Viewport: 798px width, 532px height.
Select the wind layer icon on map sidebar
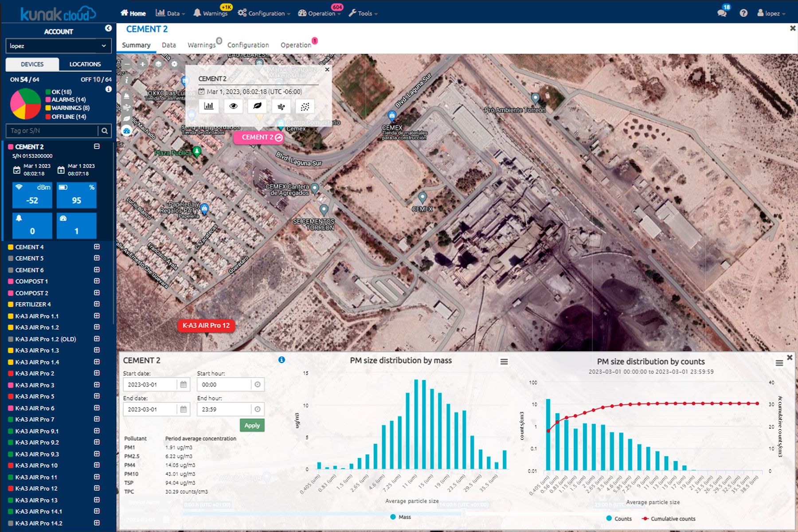point(127,107)
